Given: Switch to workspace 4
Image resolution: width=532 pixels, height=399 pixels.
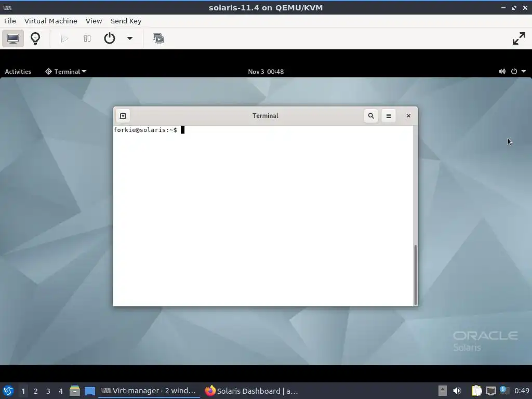Looking at the screenshot, I should coord(61,391).
